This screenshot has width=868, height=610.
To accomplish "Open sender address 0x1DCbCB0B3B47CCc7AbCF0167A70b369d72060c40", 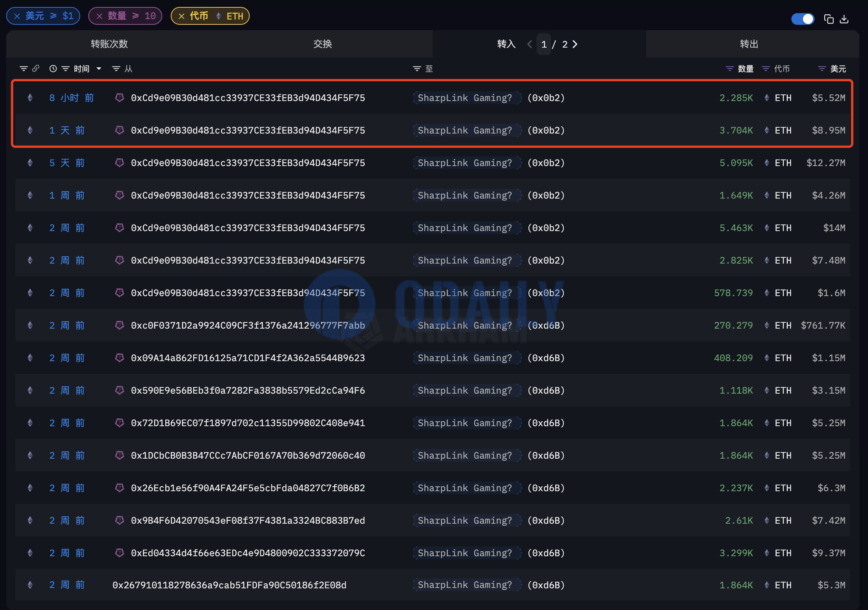I will [x=248, y=456].
